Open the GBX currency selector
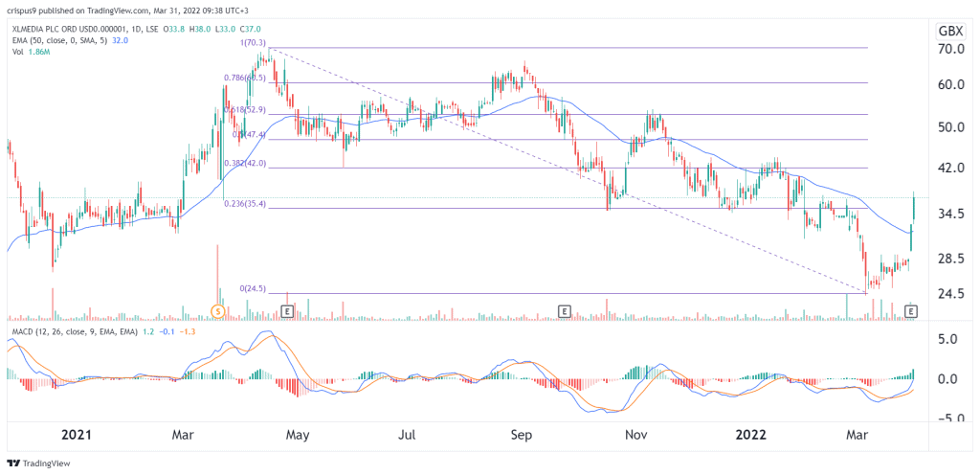The height and width of the screenshot is (475, 980). [951, 32]
